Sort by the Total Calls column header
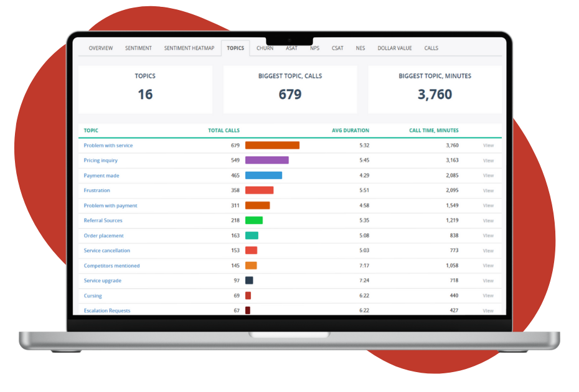This screenshot has width=579, height=392. tap(224, 131)
